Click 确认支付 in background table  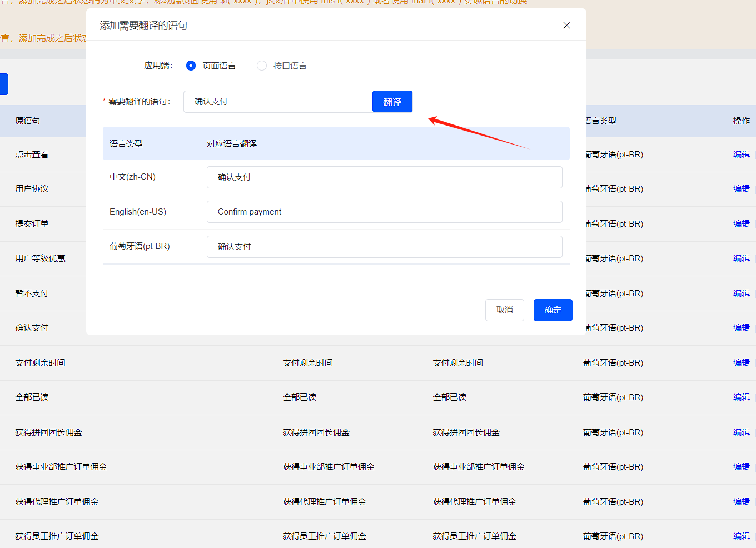tap(32, 328)
